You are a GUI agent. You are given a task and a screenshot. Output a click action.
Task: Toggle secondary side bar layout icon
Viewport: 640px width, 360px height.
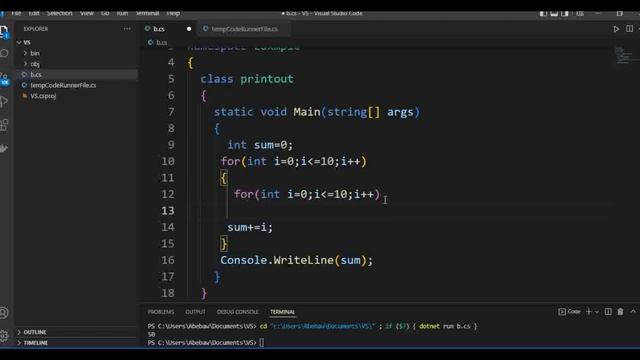(x=565, y=13)
